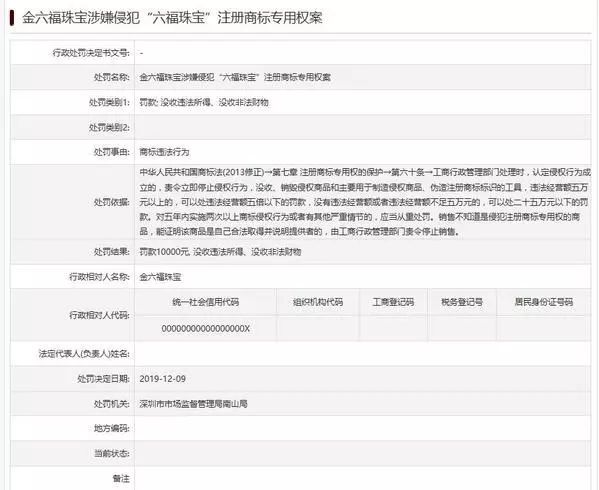Select the 罚款10000元 penalty result text
This screenshot has height=490, width=599.
(x=220, y=252)
